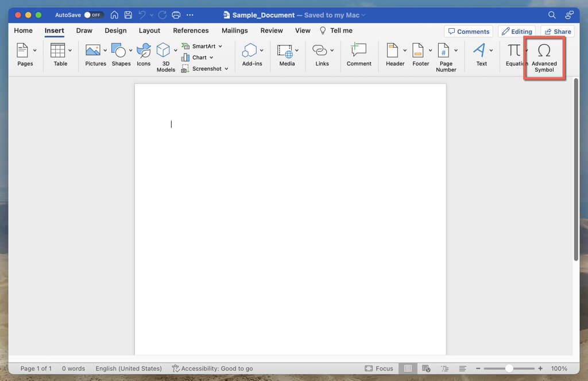Screen dimensions: 588x381
Task: Click English (United States) language indicator
Action: 129,368
